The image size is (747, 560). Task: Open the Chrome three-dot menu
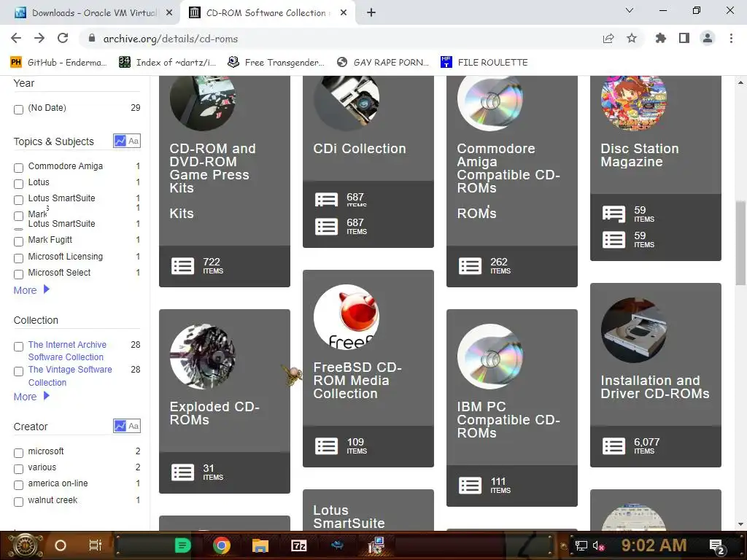(x=731, y=38)
